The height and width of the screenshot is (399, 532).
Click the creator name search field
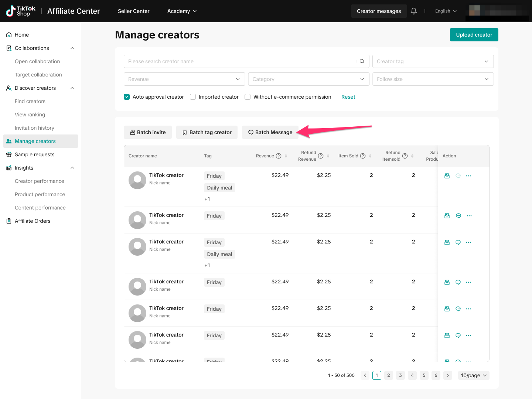(240, 61)
